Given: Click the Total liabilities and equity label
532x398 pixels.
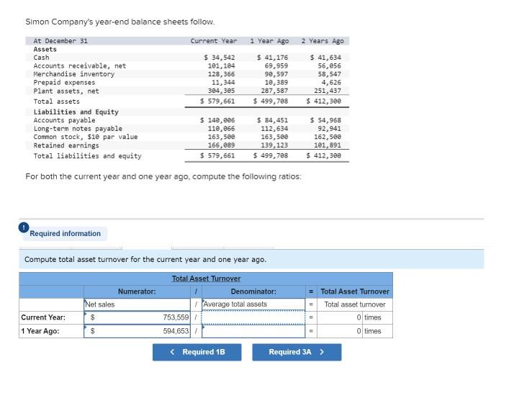Looking at the screenshot, I should (88, 156).
